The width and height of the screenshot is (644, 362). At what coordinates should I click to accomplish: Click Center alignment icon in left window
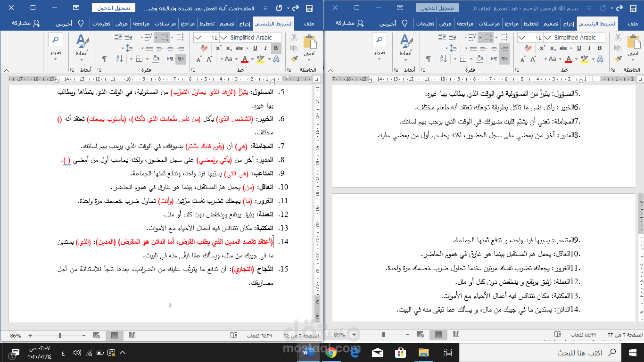pyautogui.click(x=171, y=48)
